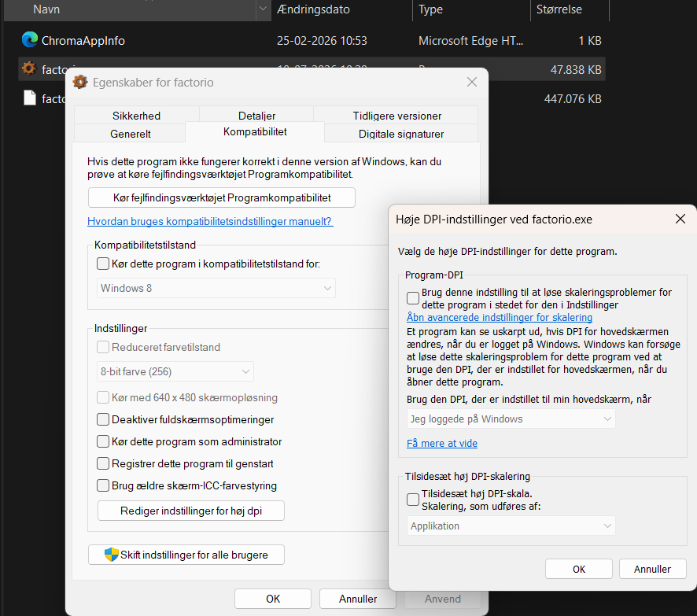Click Åbn avancerede indstillinger for skalering link
Screen dimensions: 697x616
(x=500, y=317)
